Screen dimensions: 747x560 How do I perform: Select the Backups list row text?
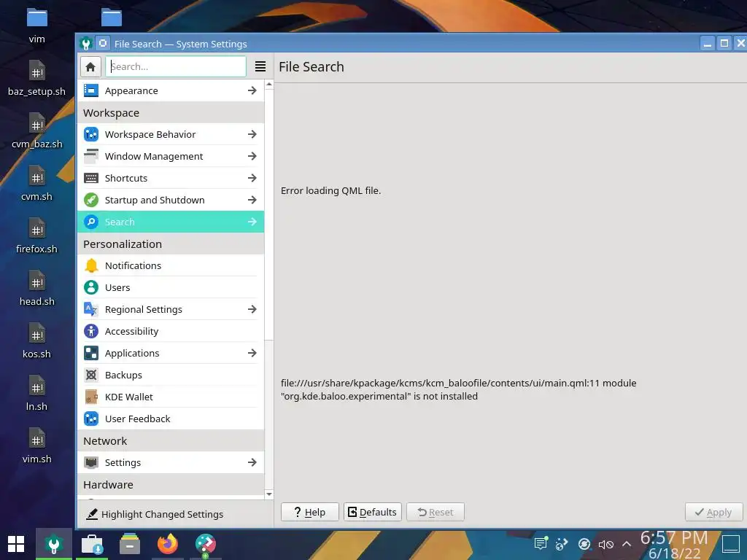click(123, 376)
